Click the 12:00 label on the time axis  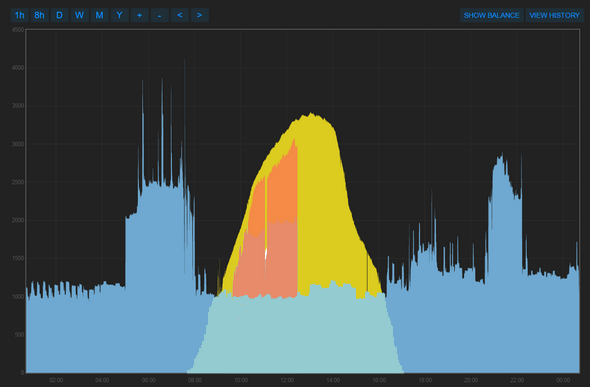click(x=287, y=380)
